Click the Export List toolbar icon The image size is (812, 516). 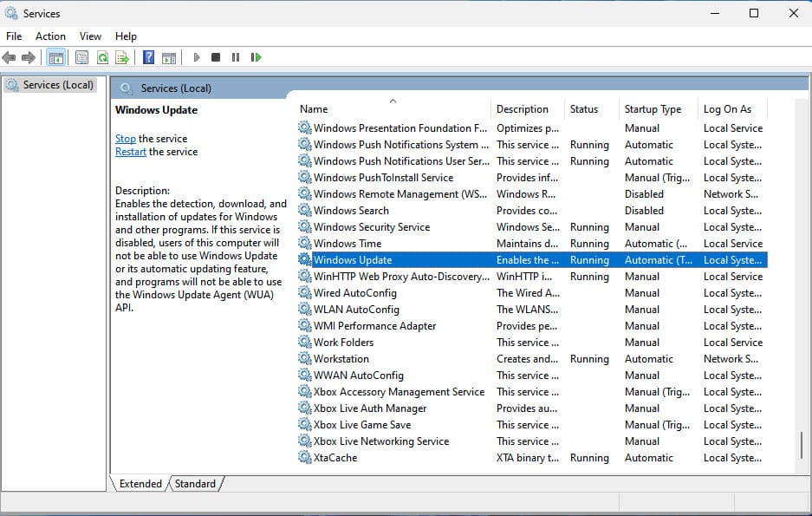point(122,57)
